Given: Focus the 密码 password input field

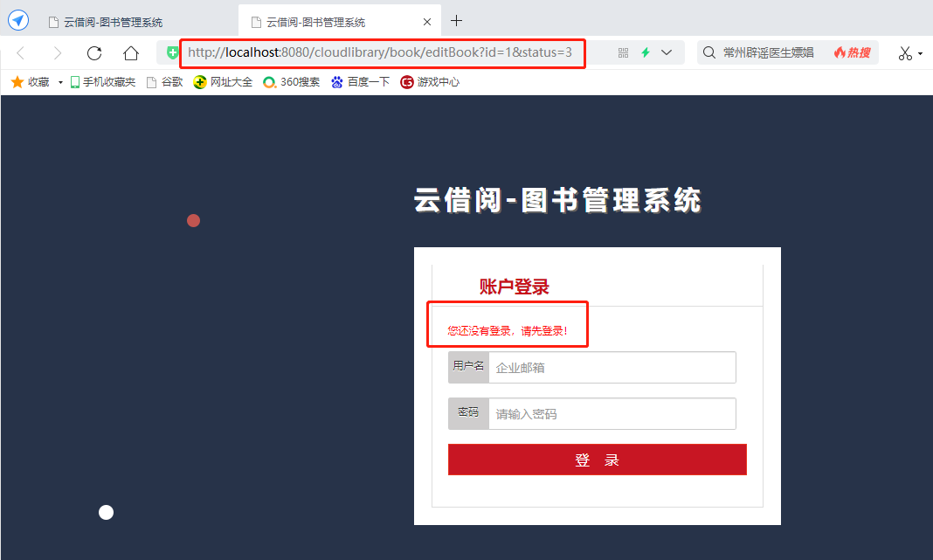Looking at the screenshot, I should coord(612,413).
